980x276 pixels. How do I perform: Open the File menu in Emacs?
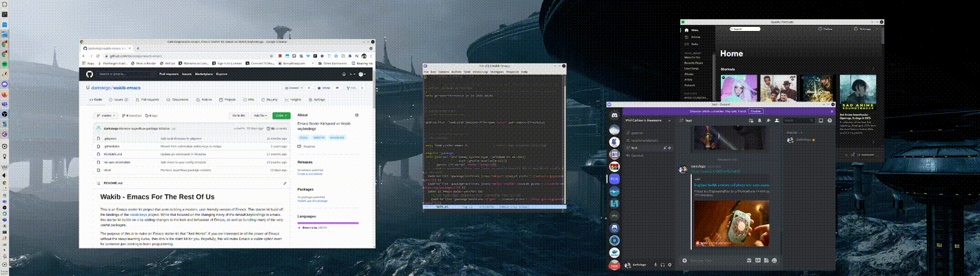[x=426, y=72]
